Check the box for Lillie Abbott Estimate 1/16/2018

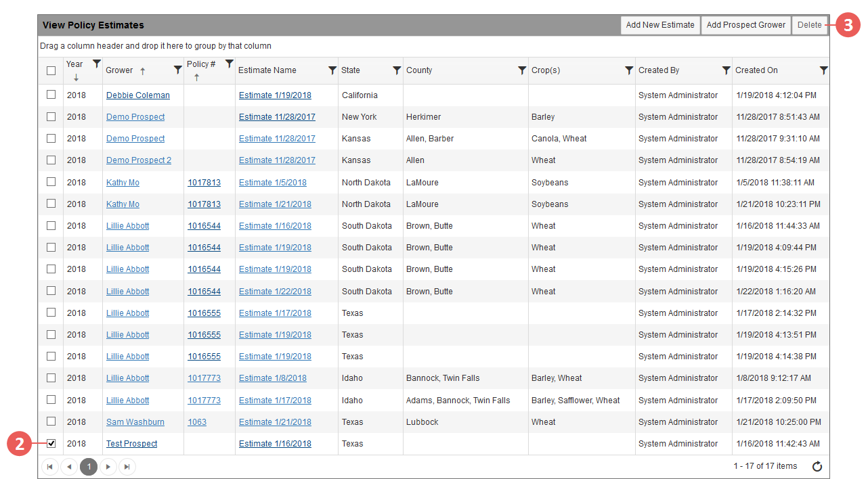[x=51, y=225]
